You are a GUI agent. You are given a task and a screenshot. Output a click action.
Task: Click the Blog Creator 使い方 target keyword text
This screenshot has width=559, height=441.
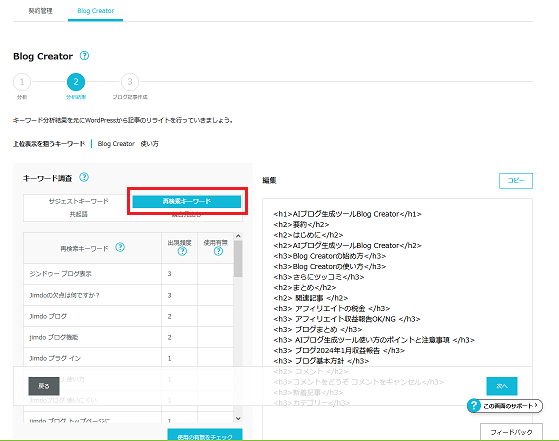128,144
